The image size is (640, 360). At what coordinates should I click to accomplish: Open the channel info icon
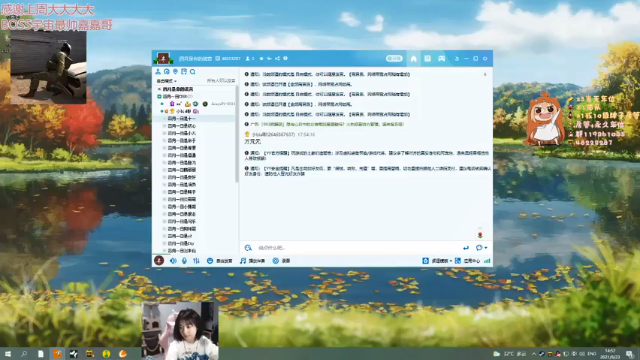pos(285,58)
